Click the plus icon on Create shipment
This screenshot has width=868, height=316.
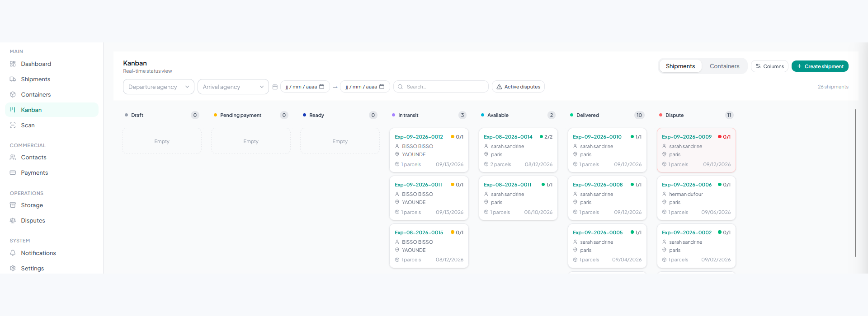799,66
